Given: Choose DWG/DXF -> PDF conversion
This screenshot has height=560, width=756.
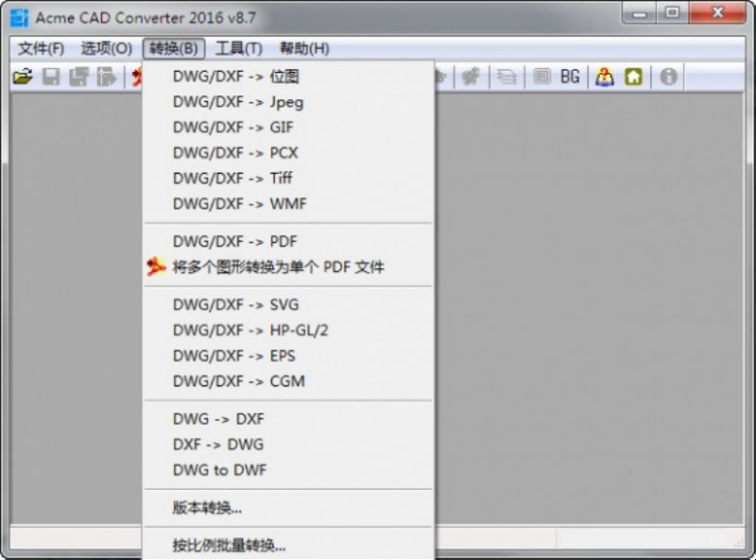Looking at the screenshot, I should (288, 242).
